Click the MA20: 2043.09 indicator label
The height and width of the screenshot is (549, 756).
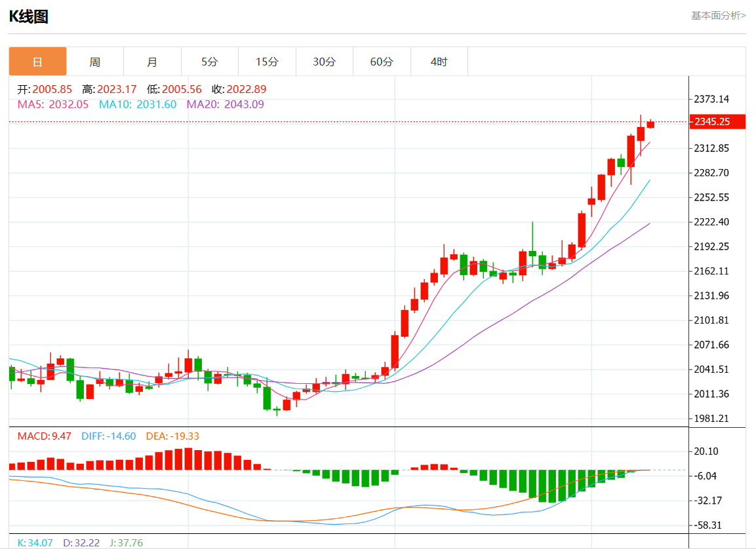pos(225,104)
